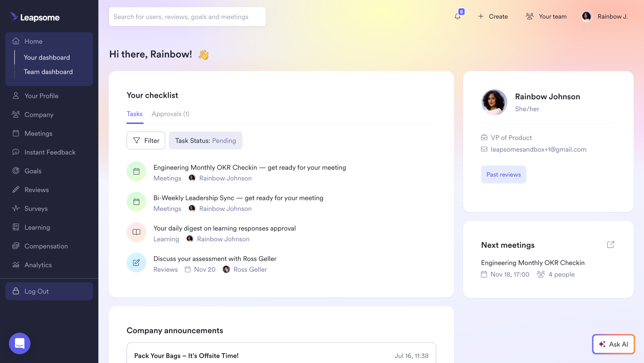Viewport: 644px width, 363px height.
Task: Click the pencil icon for Ross Geller assessment
Action: (136, 263)
